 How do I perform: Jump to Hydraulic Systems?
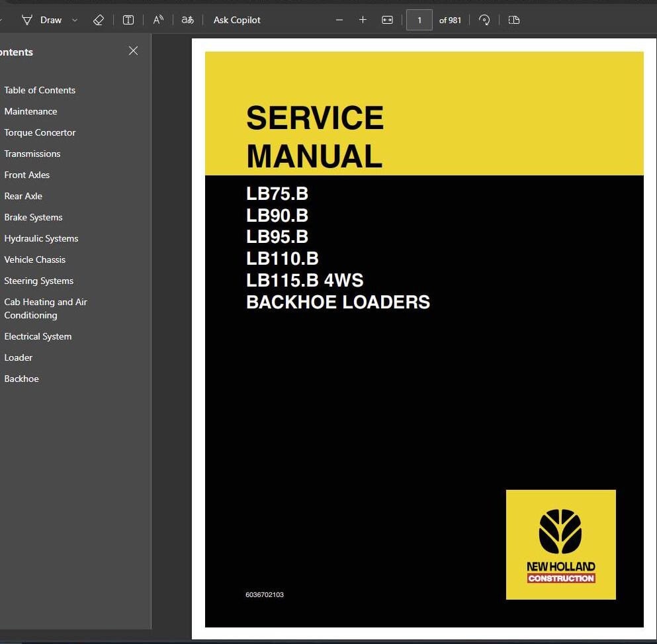pyautogui.click(x=41, y=238)
